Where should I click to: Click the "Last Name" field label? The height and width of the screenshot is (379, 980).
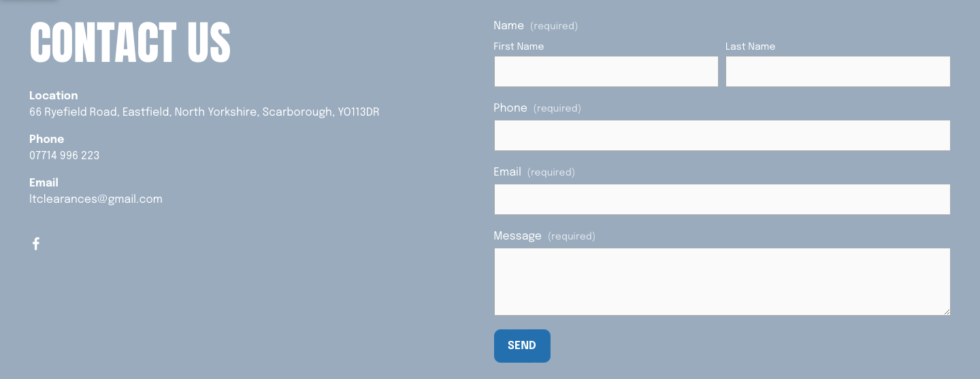(750, 47)
